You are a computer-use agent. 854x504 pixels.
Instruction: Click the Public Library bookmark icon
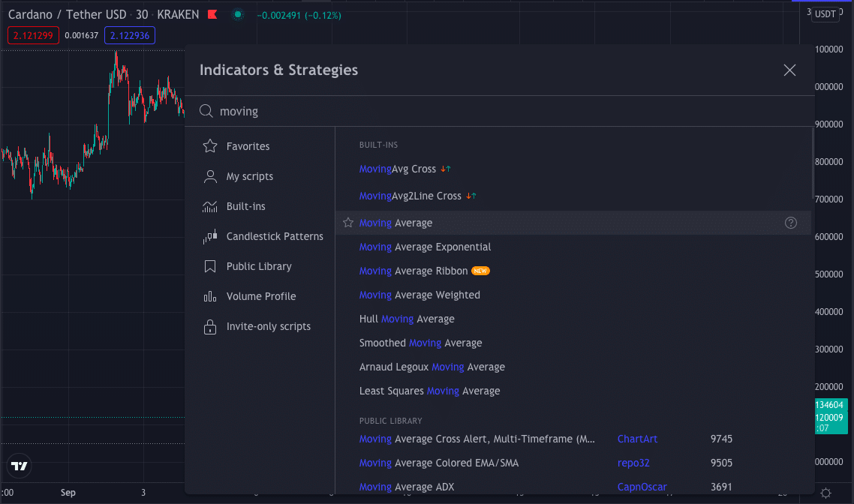click(210, 266)
